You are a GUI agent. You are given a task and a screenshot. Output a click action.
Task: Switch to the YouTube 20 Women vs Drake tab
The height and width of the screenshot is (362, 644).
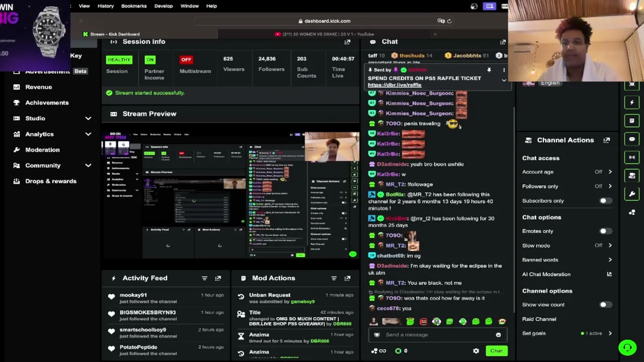[x=328, y=34]
